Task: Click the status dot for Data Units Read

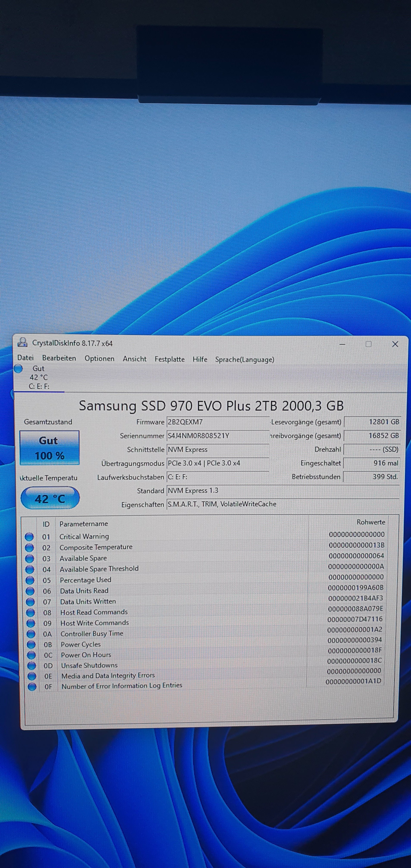Action: tap(30, 591)
